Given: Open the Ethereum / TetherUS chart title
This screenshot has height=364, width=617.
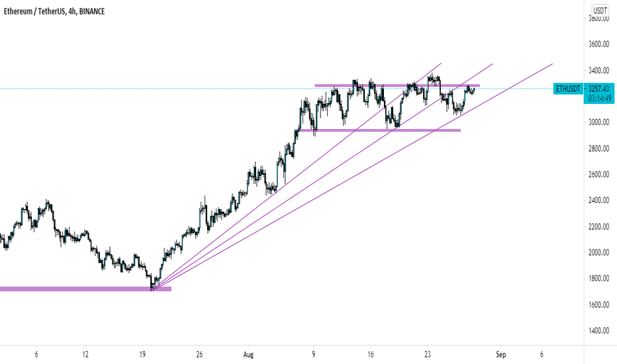Looking at the screenshot, I should (x=54, y=11).
